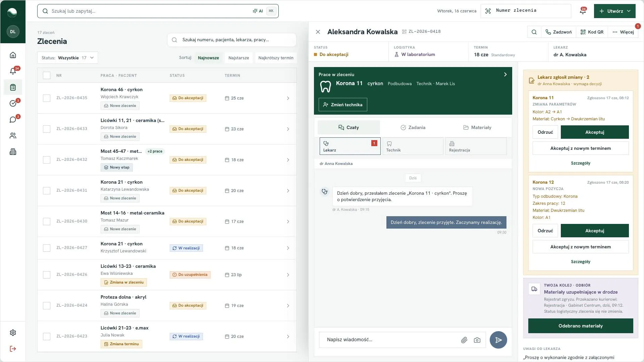Sort by Najkrótszy termin
This screenshot has height=362, width=644.
[276, 58]
